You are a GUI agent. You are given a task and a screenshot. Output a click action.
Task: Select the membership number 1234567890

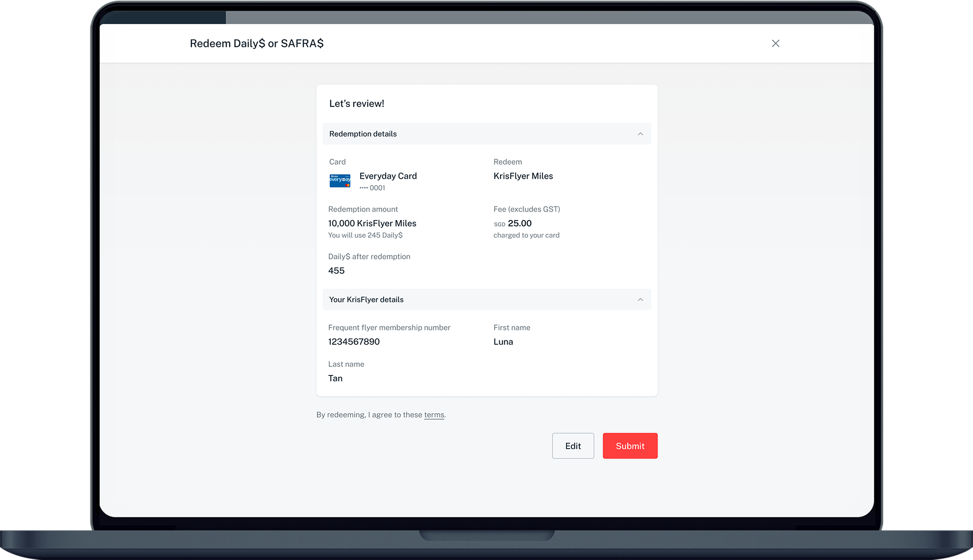(x=354, y=341)
